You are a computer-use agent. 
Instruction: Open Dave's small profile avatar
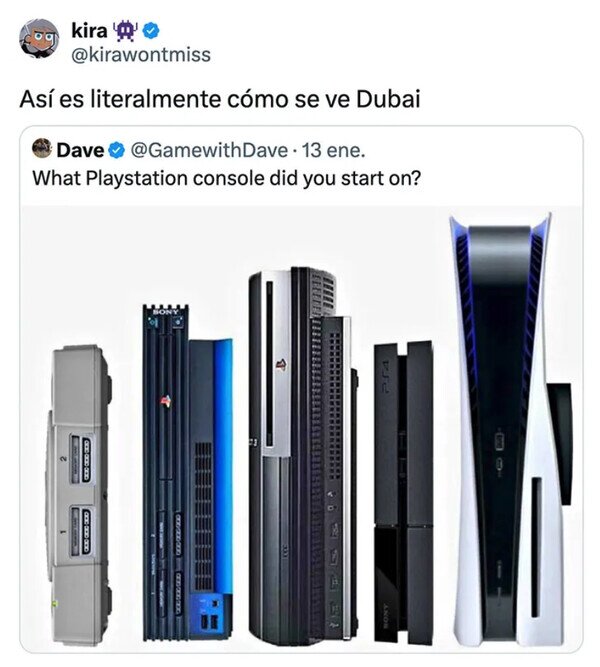click(x=42, y=148)
